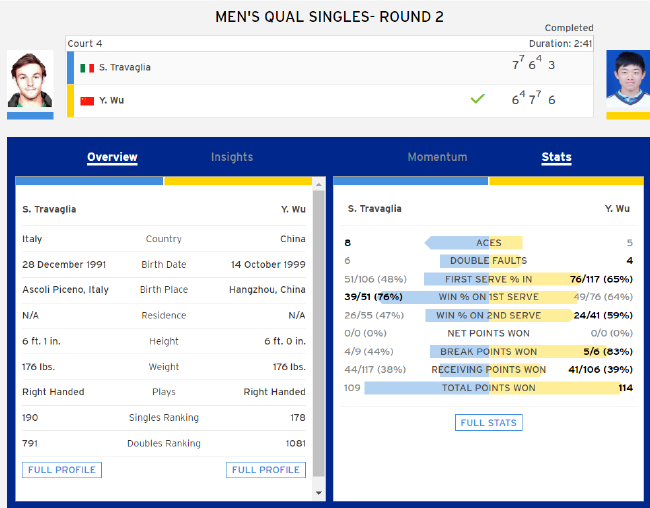Click the Italy flag icon next to S. Travaglia
This screenshot has width=650, height=508.
coord(87,67)
